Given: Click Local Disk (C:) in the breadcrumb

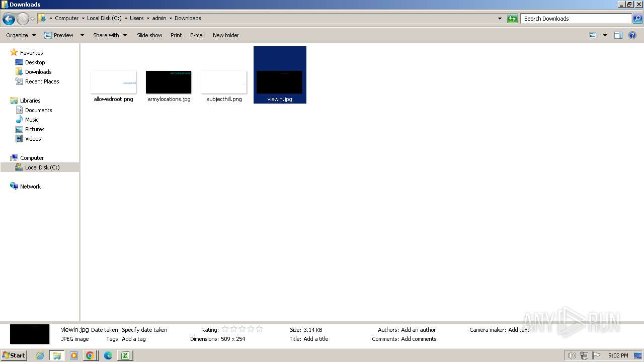Looking at the screenshot, I should click(104, 18).
